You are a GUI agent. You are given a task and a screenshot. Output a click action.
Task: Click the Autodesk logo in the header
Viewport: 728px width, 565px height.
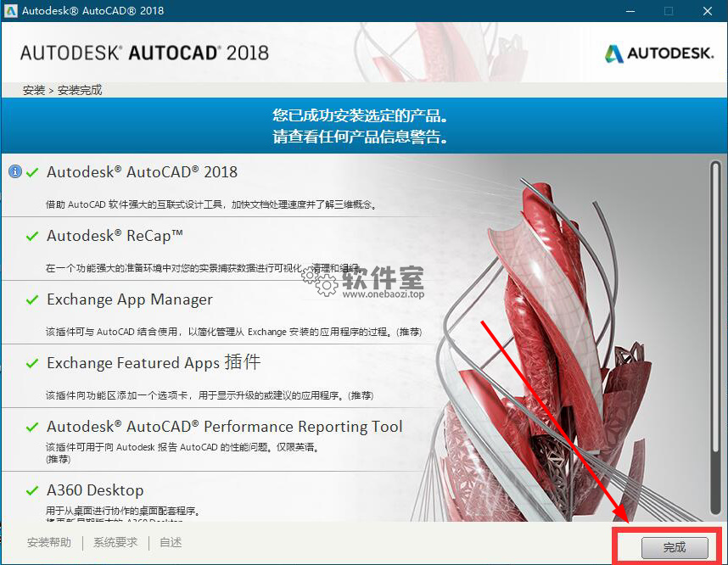tap(659, 53)
